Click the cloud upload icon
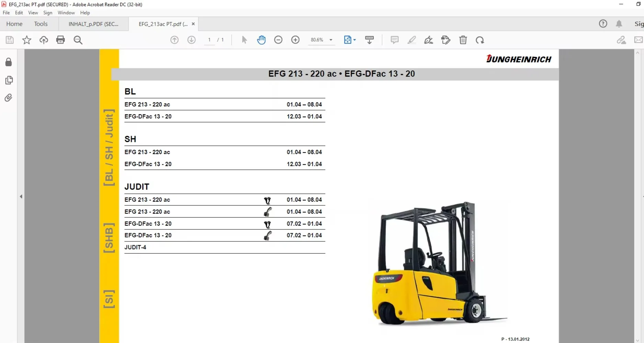644x343 pixels. tap(44, 40)
